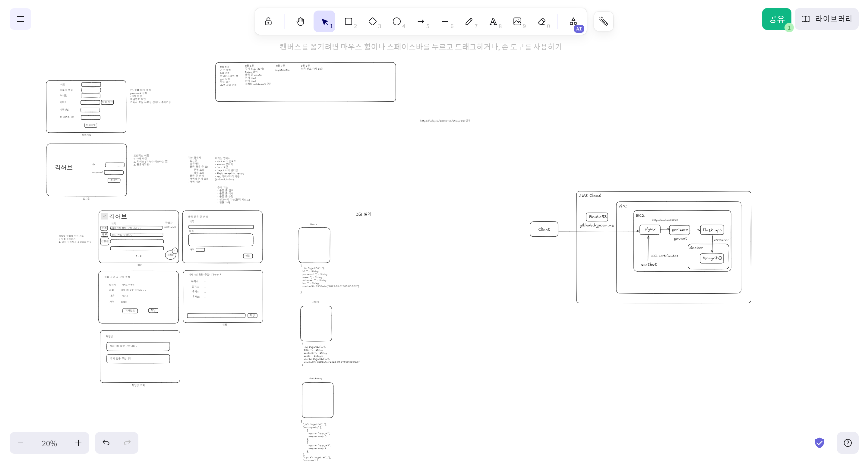
Task: Open the help question mark button
Action: [847, 443]
